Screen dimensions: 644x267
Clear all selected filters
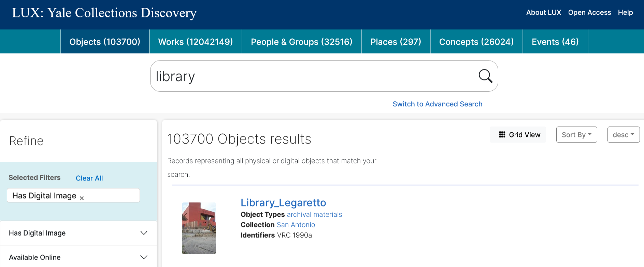pos(89,178)
